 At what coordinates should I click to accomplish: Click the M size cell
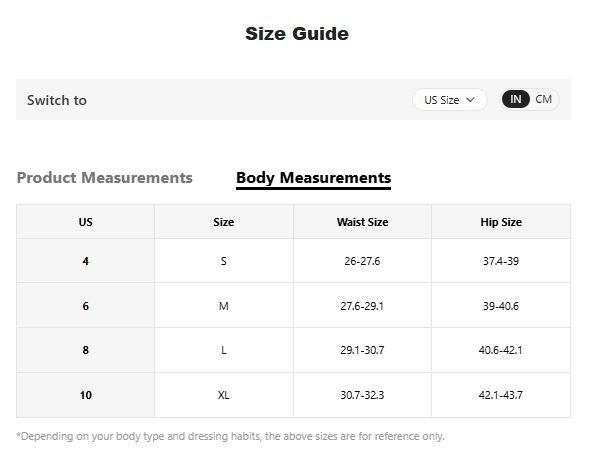click(224, 305)
